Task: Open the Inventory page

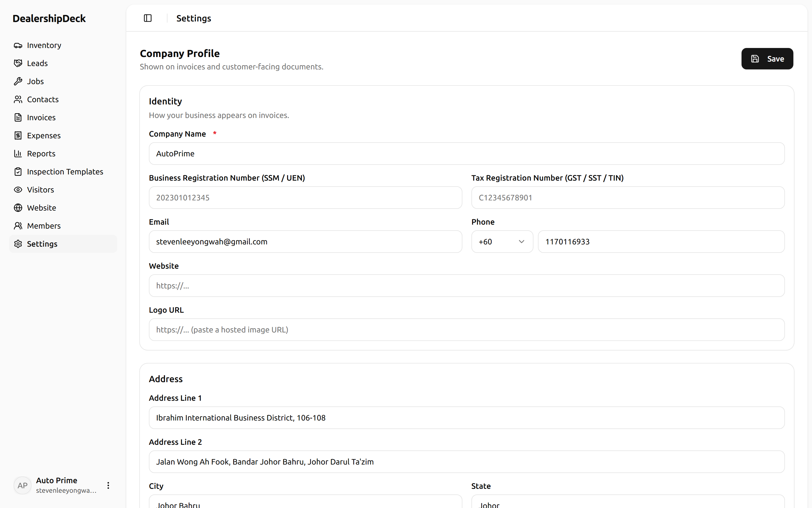Action: (x=63, y=45)
